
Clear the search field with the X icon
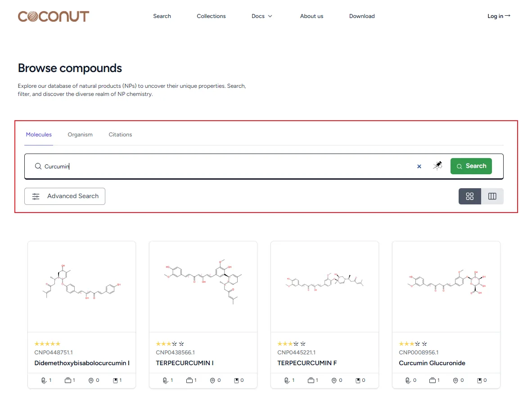click(x=419, y=166)
